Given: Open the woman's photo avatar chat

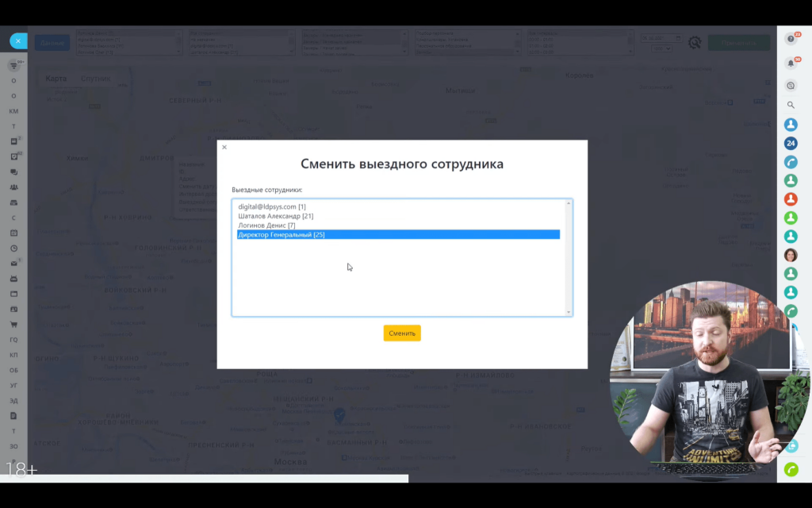Looking at the screenshot, I should point(791,255).
